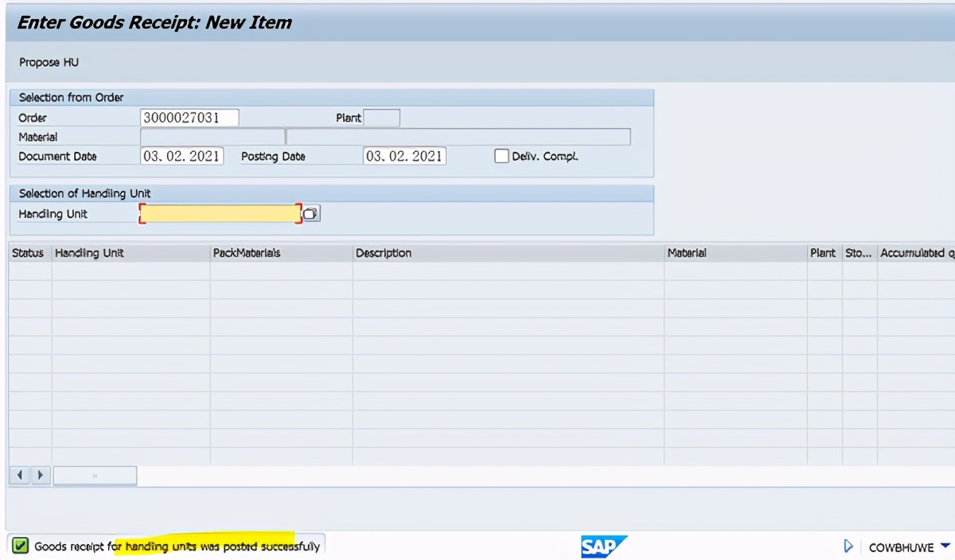Click the Material column header in table
This screenshot has height=560, width=955.
click(735, 253)
